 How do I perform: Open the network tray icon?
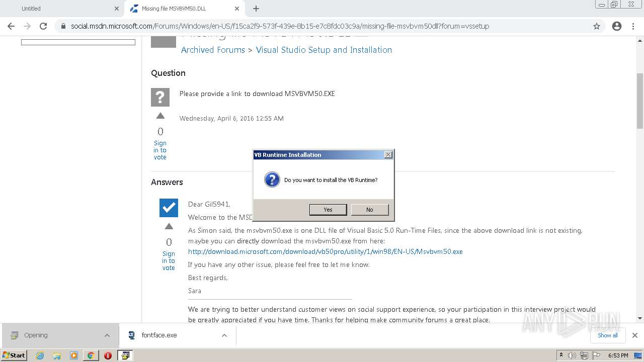tap(584, 355)
